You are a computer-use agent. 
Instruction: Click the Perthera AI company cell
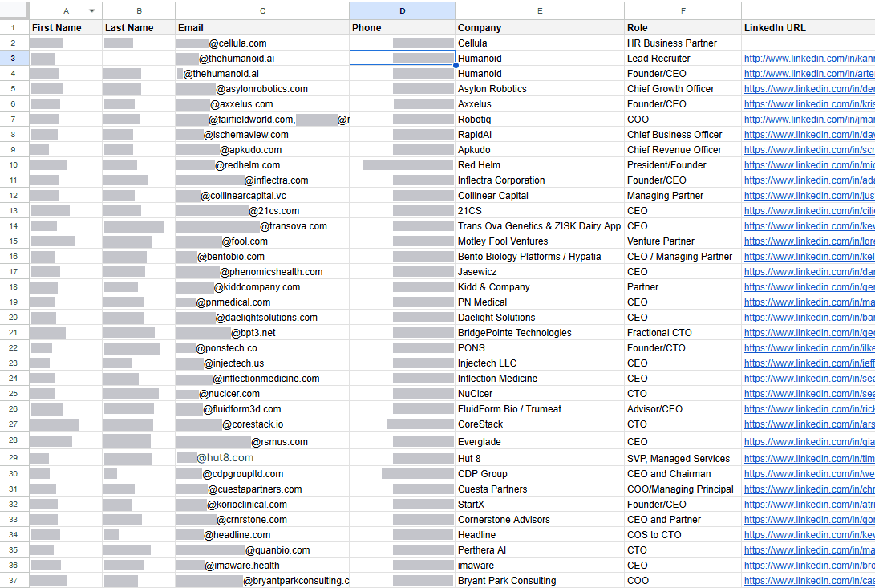(x=540, y=550)
